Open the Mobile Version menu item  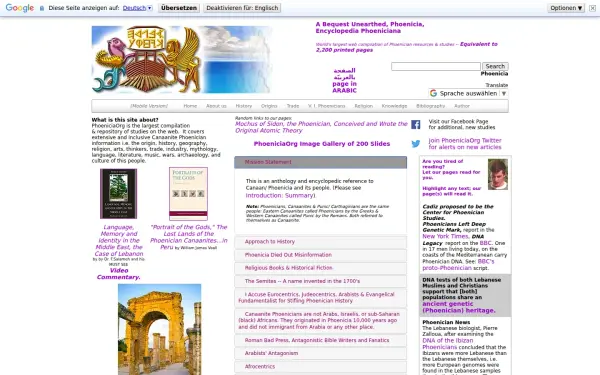click(149, 106)
